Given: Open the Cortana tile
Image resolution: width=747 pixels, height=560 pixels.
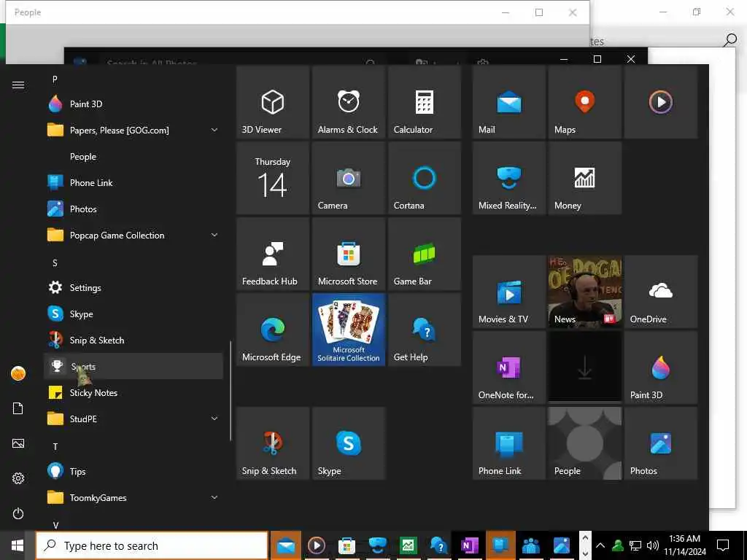Looking at the screenshot, I should (424, 178).
